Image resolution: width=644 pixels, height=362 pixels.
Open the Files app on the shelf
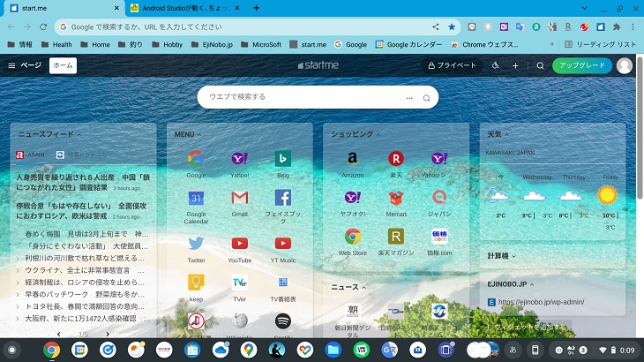[333, 351]
